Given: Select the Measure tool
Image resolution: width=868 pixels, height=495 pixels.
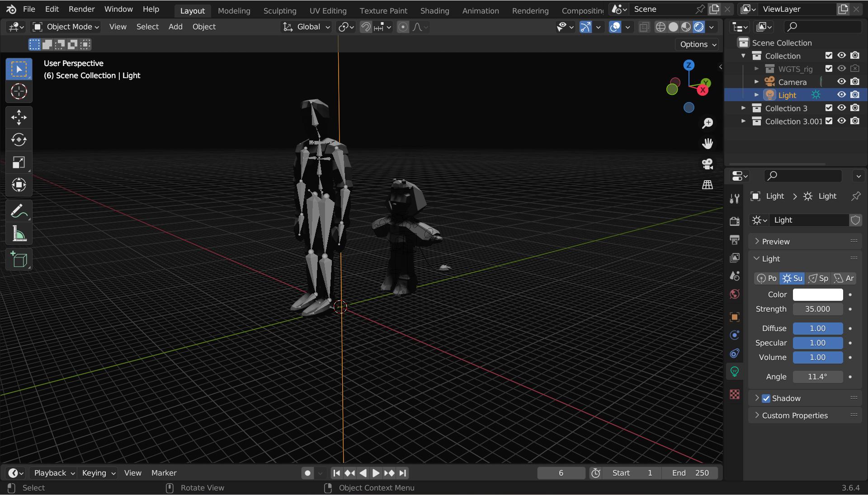Looking at the screenshot, I should tap(19, 233).
